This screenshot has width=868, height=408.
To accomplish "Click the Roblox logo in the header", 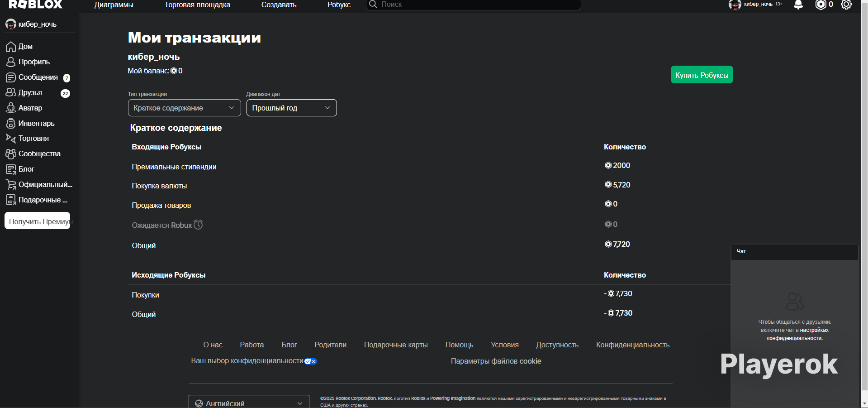I will tap(36, 5).
